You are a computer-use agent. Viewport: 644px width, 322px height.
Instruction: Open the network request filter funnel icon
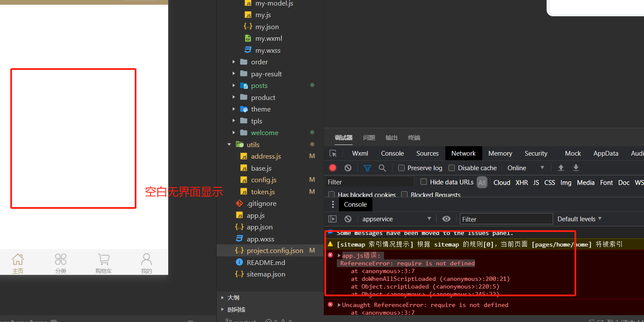click(x=367, y=168)
